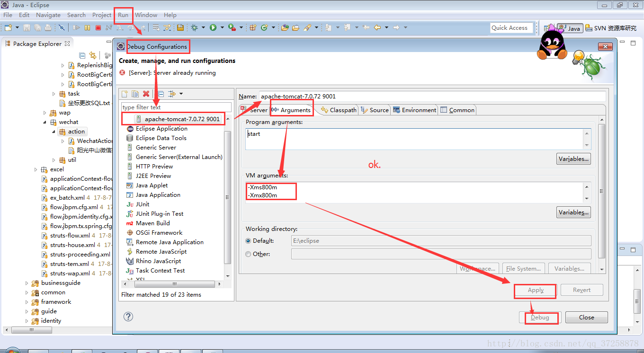Click the Terminate red square toolbar icon
This screenshot has width=644, height=353.
(x=98, y=28)
